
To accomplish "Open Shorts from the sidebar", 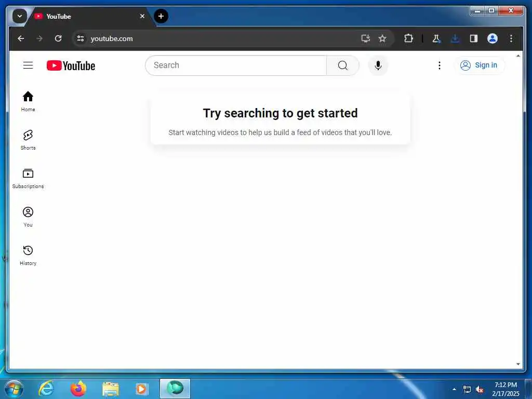I will pos(28,140).
